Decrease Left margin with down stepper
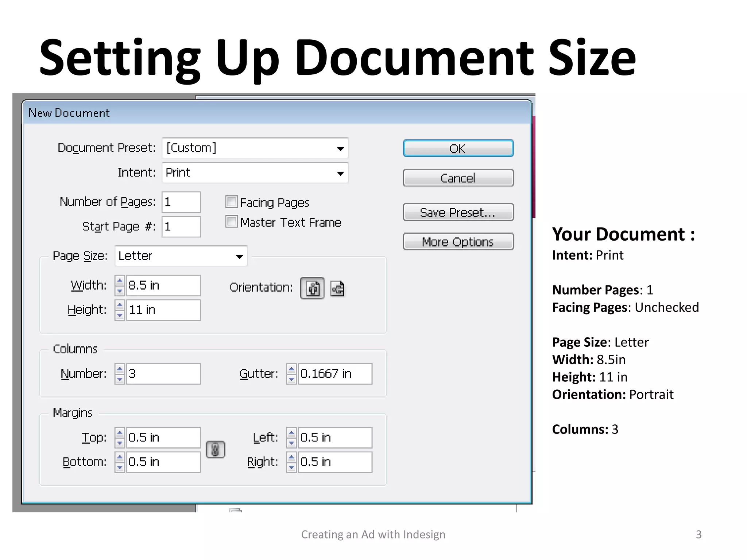Image resolution: width=747 pixels, height=560 pixels. (291, 443)
